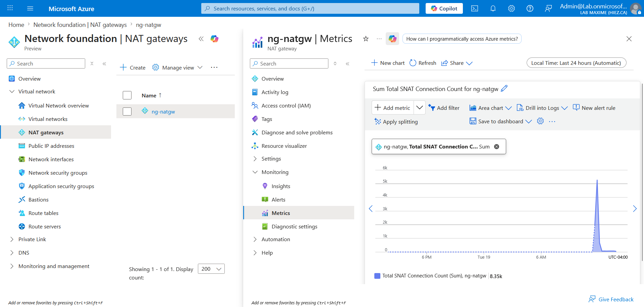
Task: Collapse the ng-natgw resource menu
Action: (x=347, y=63)
